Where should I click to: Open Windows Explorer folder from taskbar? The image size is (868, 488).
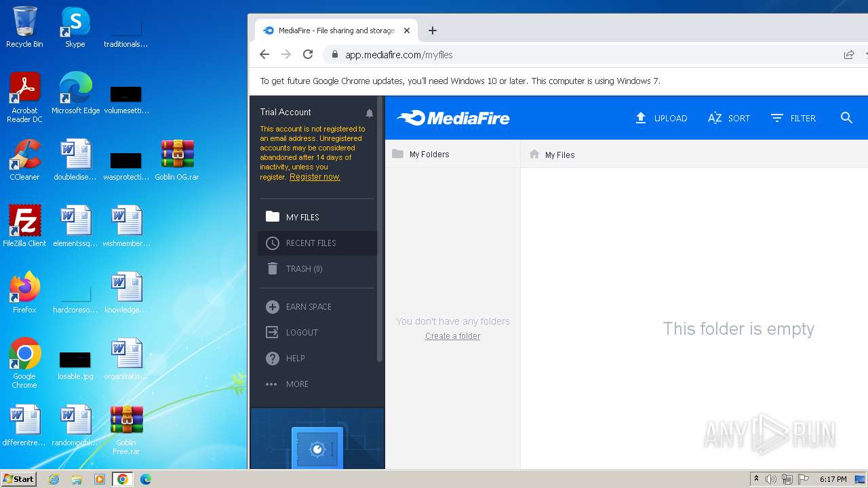[77, 479]
